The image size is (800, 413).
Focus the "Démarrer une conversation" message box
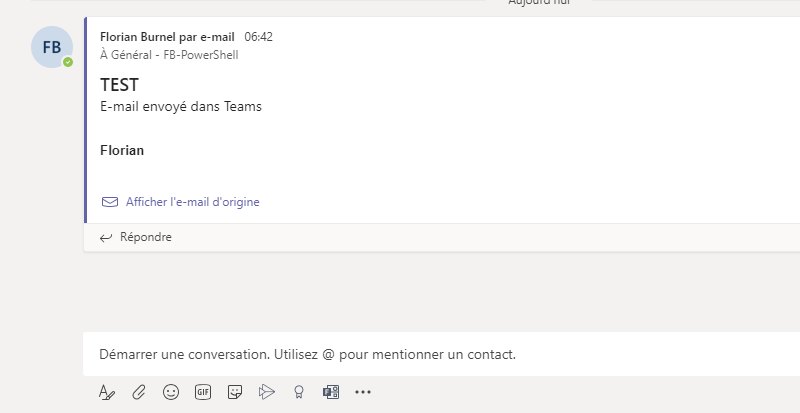pos(400,354)
